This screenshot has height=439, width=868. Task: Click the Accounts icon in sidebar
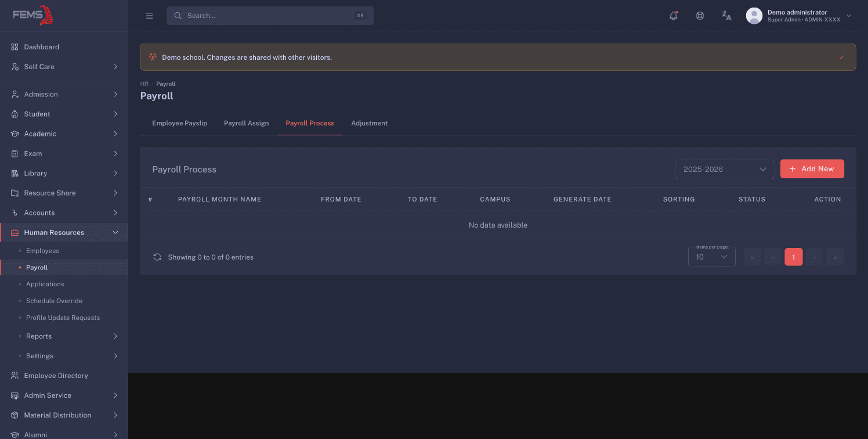click(x=15, y=213)
